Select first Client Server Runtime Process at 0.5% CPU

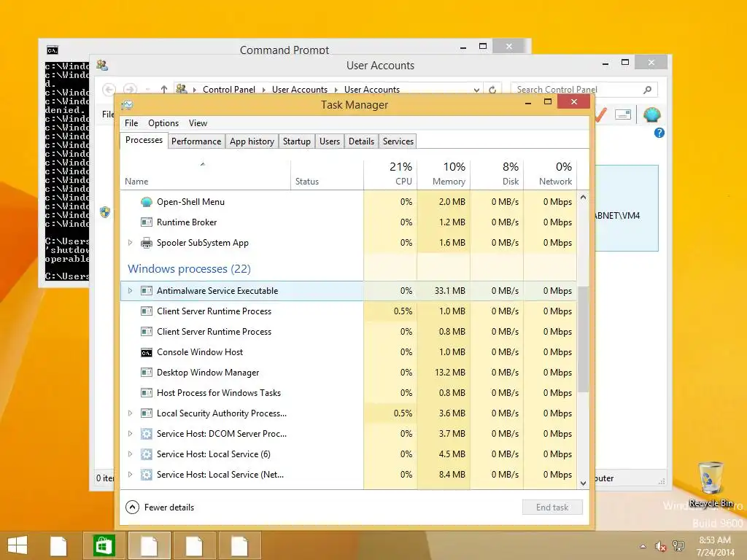tap(348, 311)
